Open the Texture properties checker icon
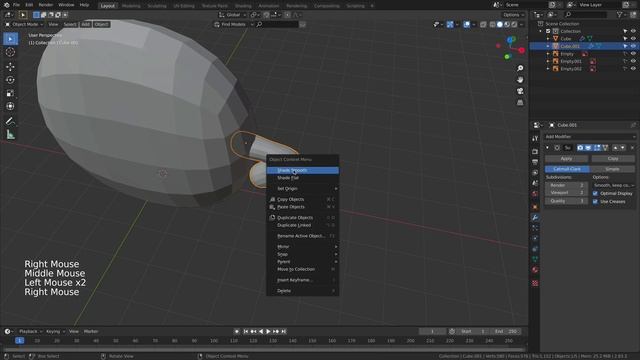 pos(535,283)
